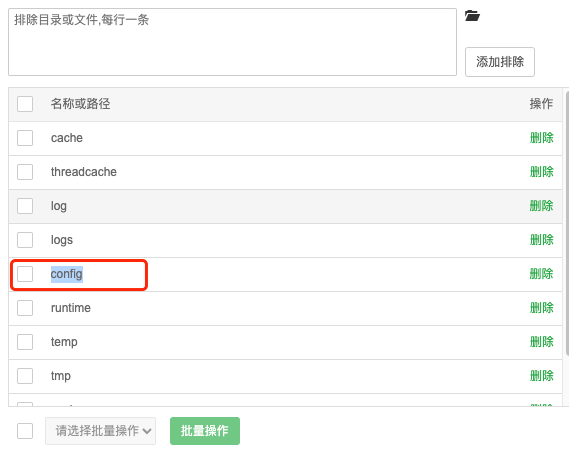Delete the cache exclusion entry

pyautogui.click(x=541, y=138)
